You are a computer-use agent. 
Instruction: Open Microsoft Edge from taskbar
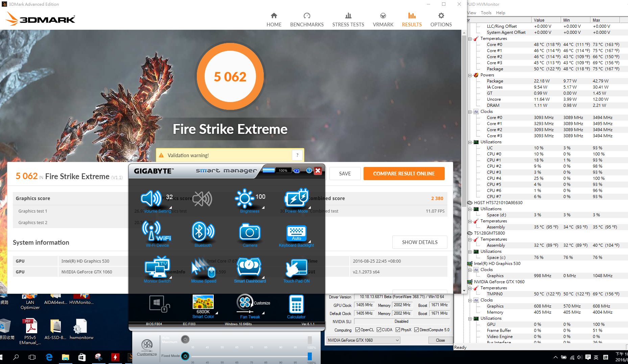[x=49, y=357]
